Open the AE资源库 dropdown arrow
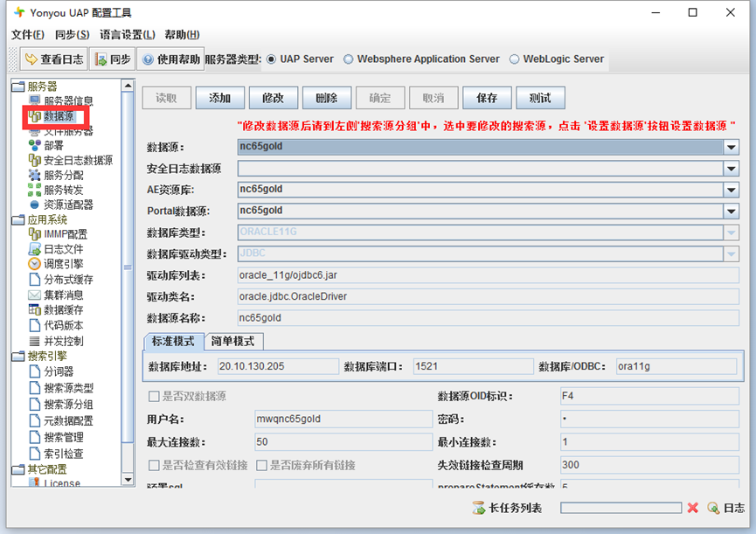The width and height of the screenshot is (756, 534). (731, 190)
